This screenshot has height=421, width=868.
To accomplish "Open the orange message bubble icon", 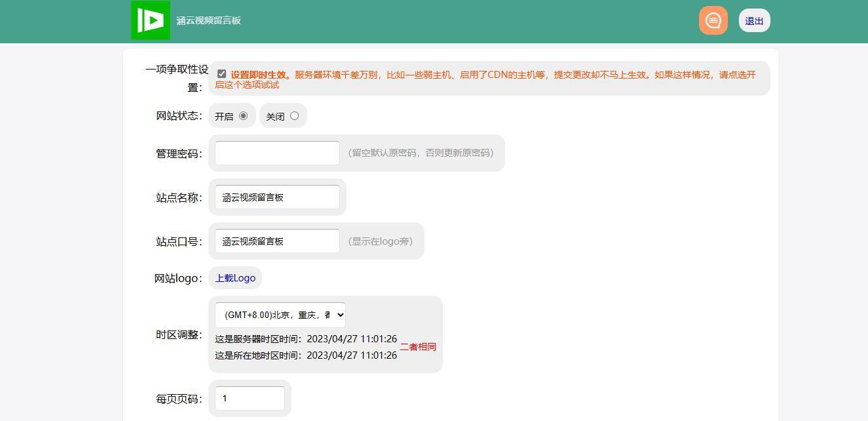I will pos(713,20).
